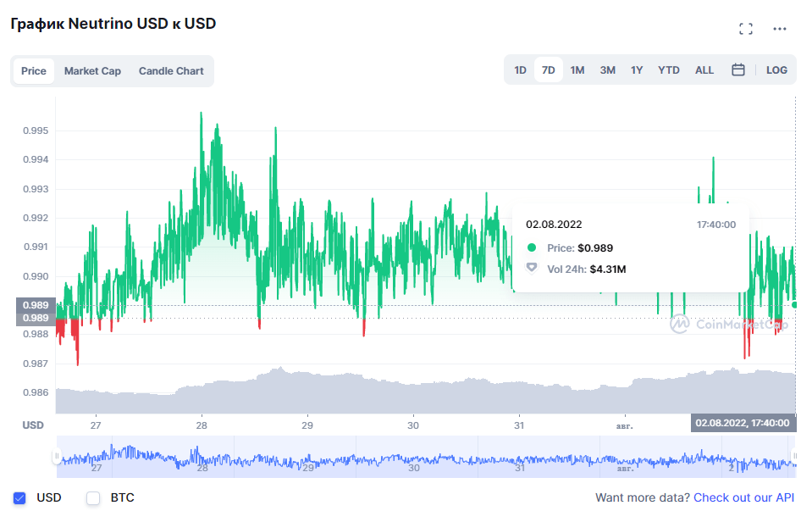Switch to the Price tab
The height and width of the screenshot is (511, 812).
[x=34, y=71]
